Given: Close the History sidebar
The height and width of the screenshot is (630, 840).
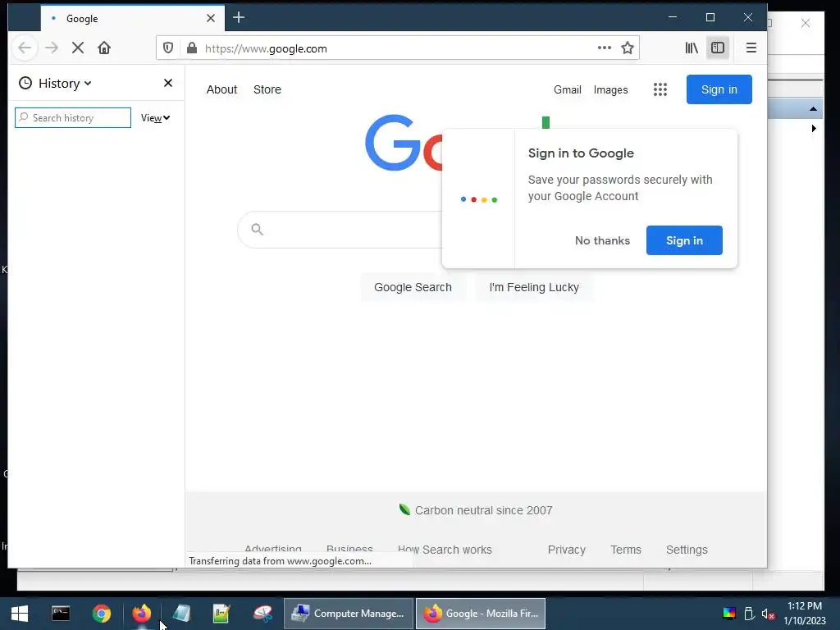Looking at the screenshot, I should tap(167, 83).
